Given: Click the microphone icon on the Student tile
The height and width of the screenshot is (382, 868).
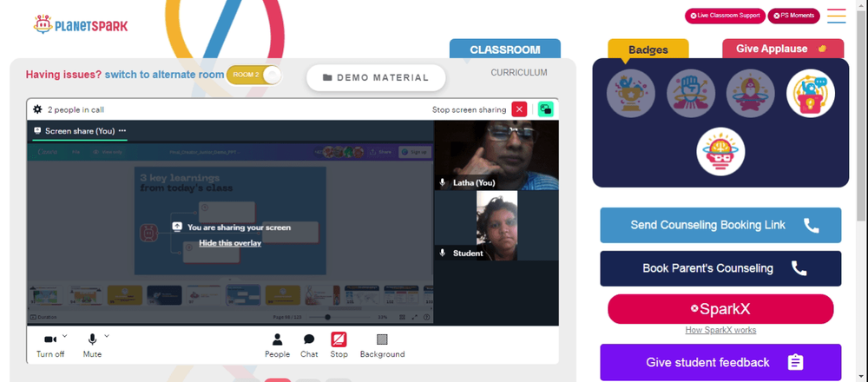Looking at the screenshot, I should 443,253.
